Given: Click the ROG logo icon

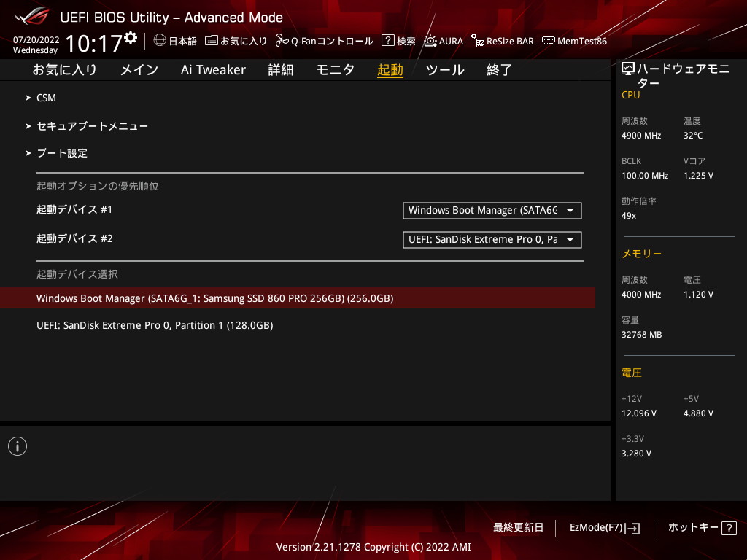Looking at the screenshot, I should (31, 16).
